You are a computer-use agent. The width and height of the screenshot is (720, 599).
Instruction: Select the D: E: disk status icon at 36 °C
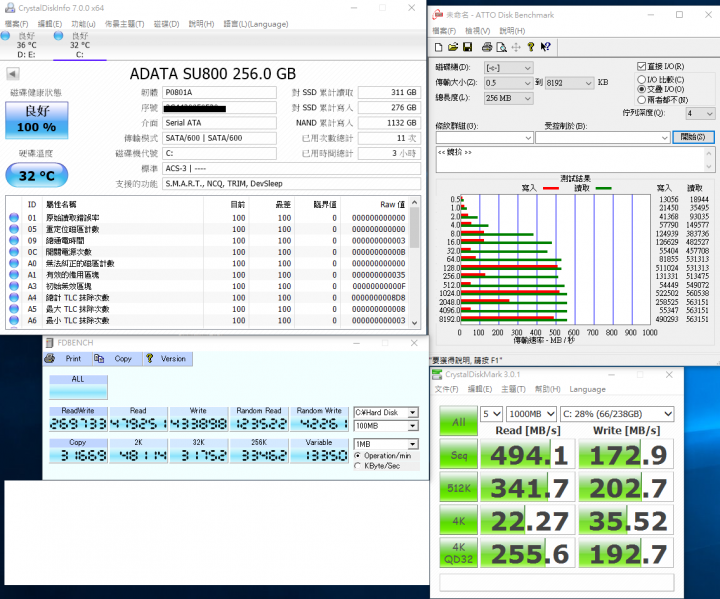pyautogui.click(x=5, y=36)
